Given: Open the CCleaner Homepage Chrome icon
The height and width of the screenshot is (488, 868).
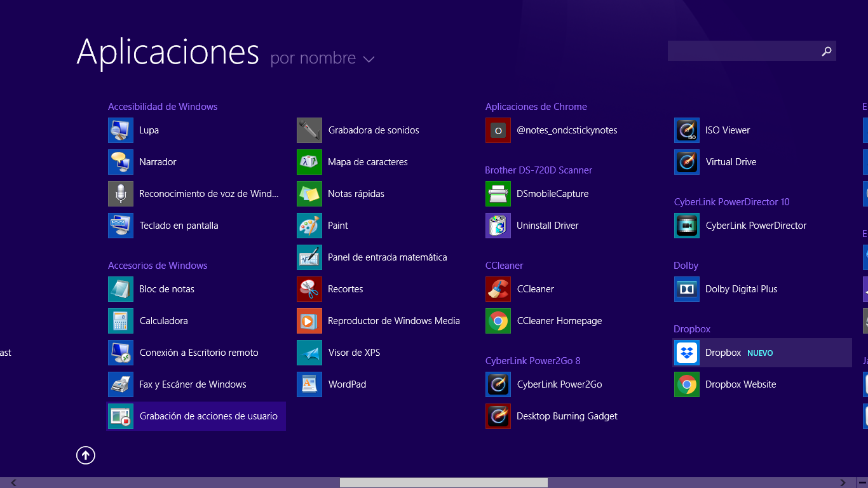Looking at the screenshot, I should 498,321.
